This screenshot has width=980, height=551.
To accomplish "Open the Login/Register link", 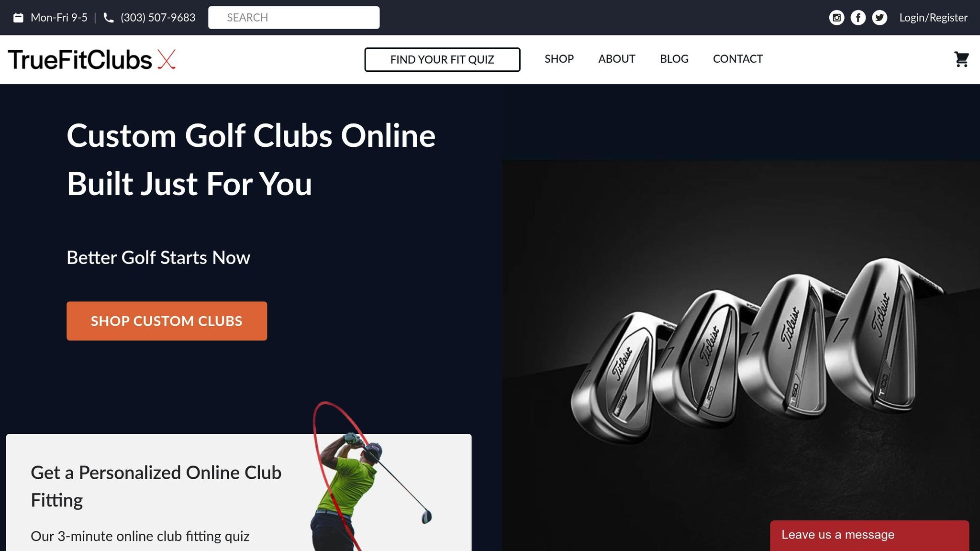I will point(933,18).
